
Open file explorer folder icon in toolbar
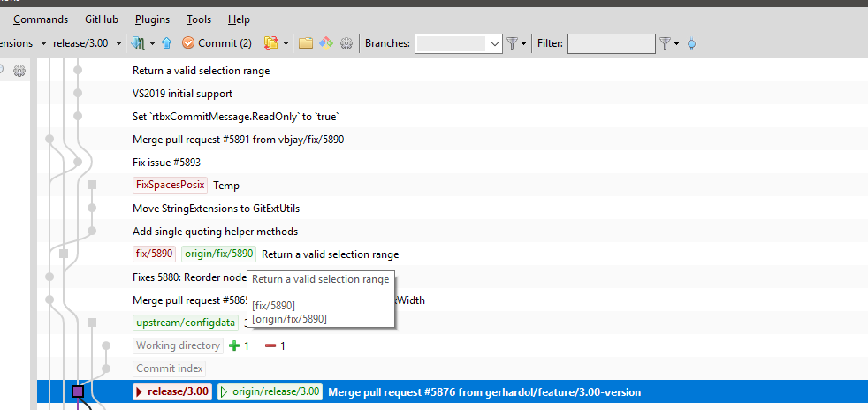point(306,43)
